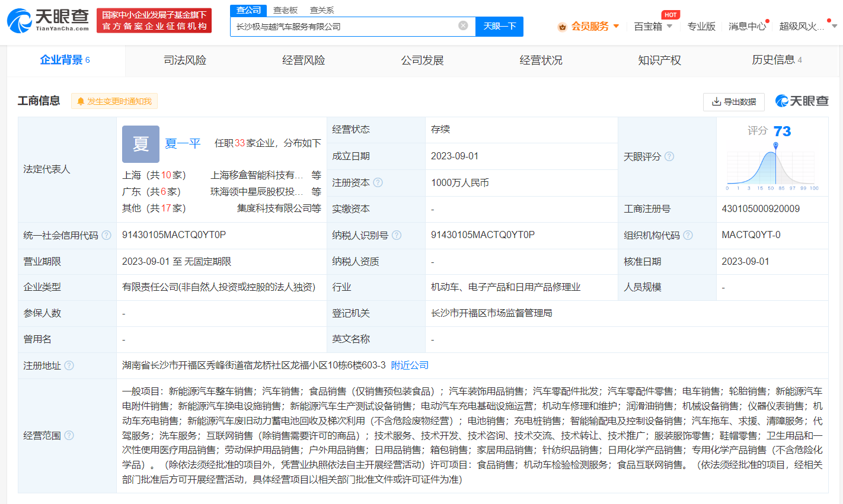843x504 pixels.
Task: Switch to the 公司发展 tab
Action: click(422, 60)
